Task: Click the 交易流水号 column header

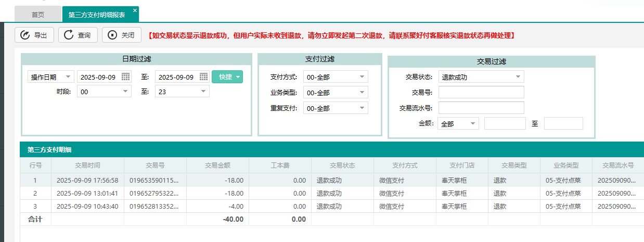Action: click(618, 165)
